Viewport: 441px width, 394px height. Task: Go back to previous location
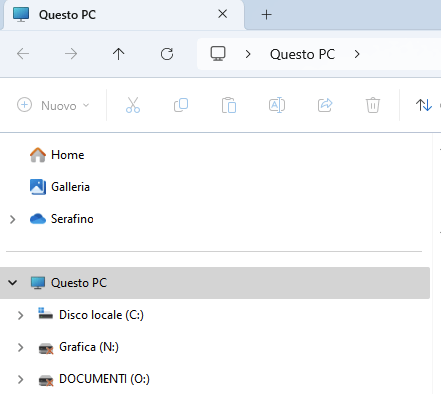pyautogui.click(x=23, y=54)
